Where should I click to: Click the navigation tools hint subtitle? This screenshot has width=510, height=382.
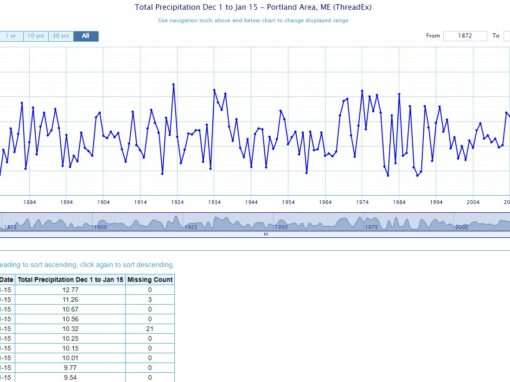point(253,20)
